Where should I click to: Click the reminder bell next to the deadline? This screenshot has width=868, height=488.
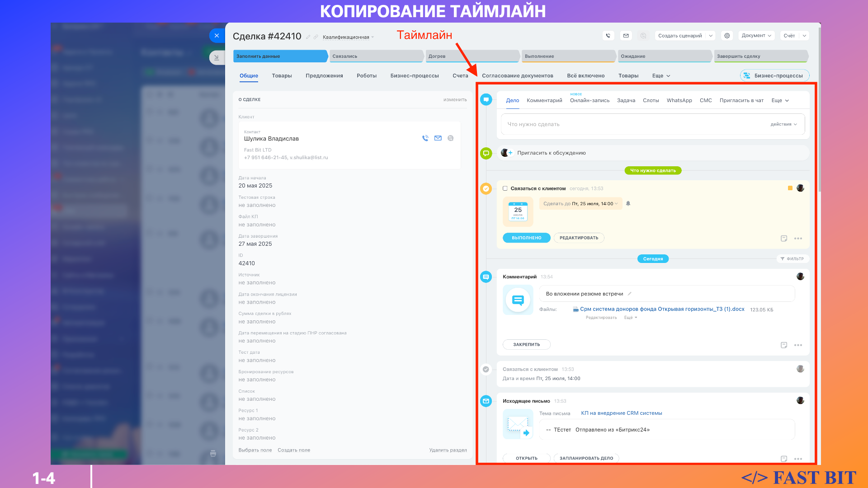point(628,204)
